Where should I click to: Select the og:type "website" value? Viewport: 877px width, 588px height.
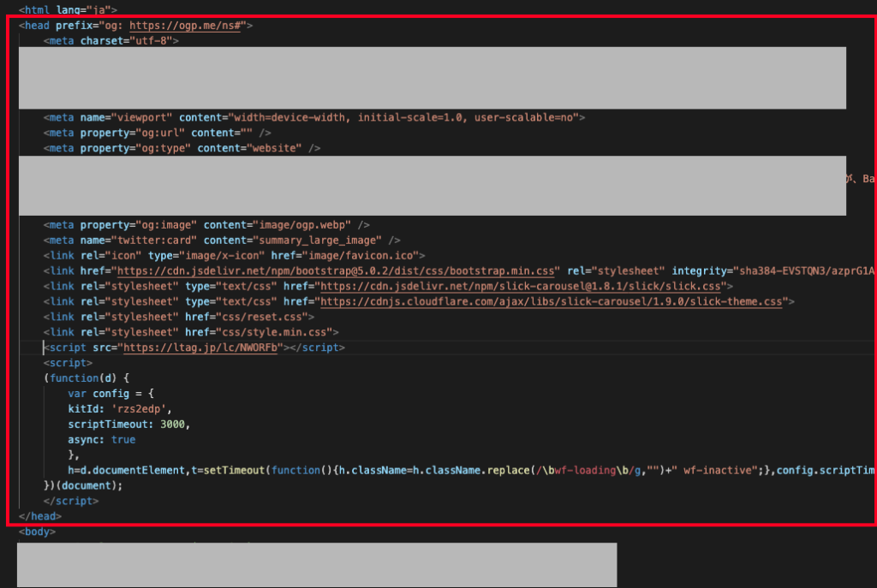tap(271, 148)
